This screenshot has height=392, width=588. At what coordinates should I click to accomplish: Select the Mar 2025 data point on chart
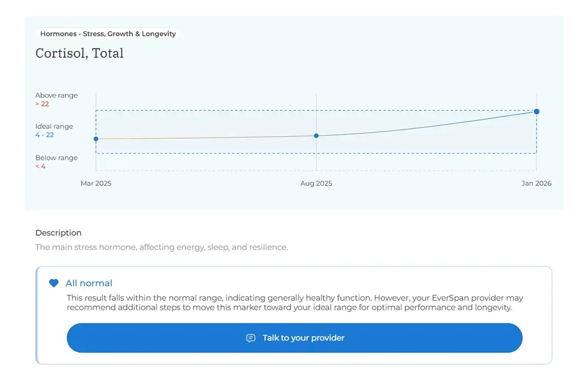click(96, 139)
